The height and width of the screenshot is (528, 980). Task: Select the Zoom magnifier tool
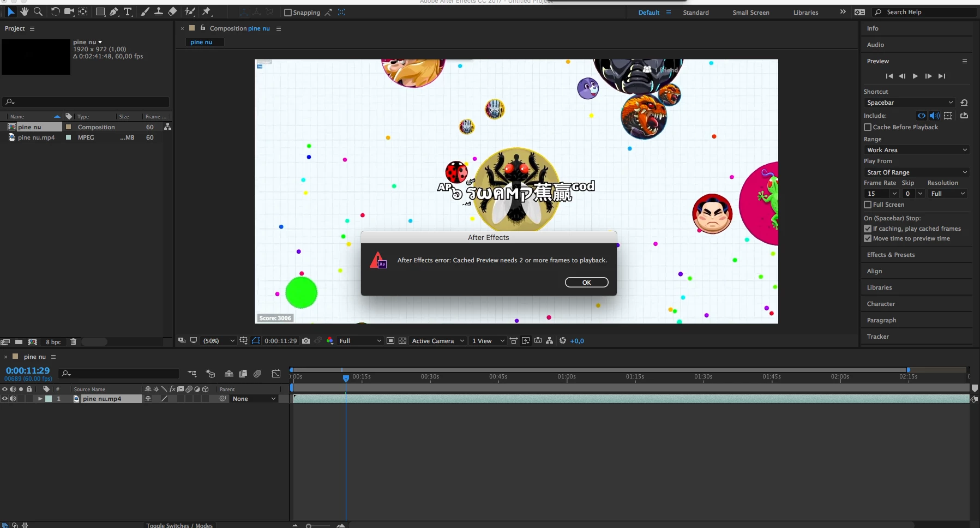tap(38, 11)
